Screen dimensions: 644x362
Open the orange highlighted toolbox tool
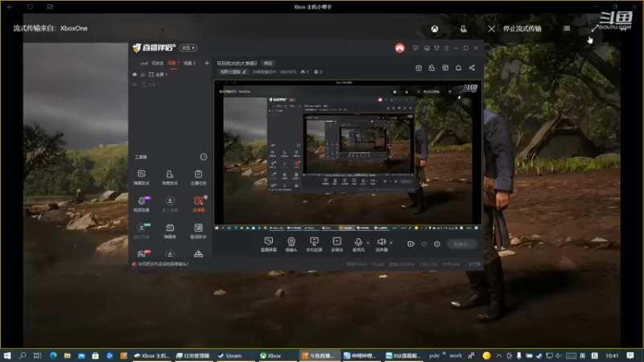pyautogui.click(x=199, y=204)
